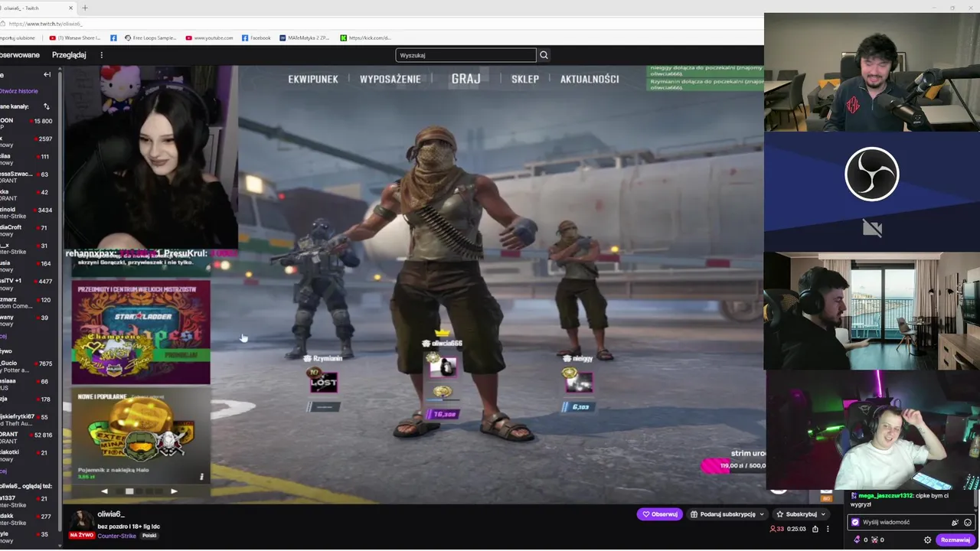This screenshot has width=980, height=551.
Task: Select the SKLEP game menu tab
Action: click(525, 79)
